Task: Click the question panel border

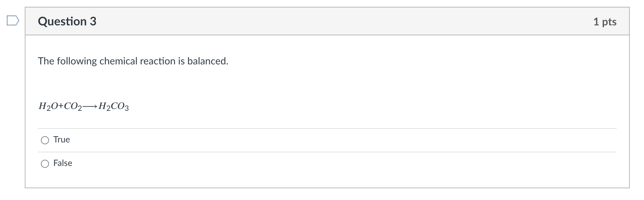Action: coord(25,108)
